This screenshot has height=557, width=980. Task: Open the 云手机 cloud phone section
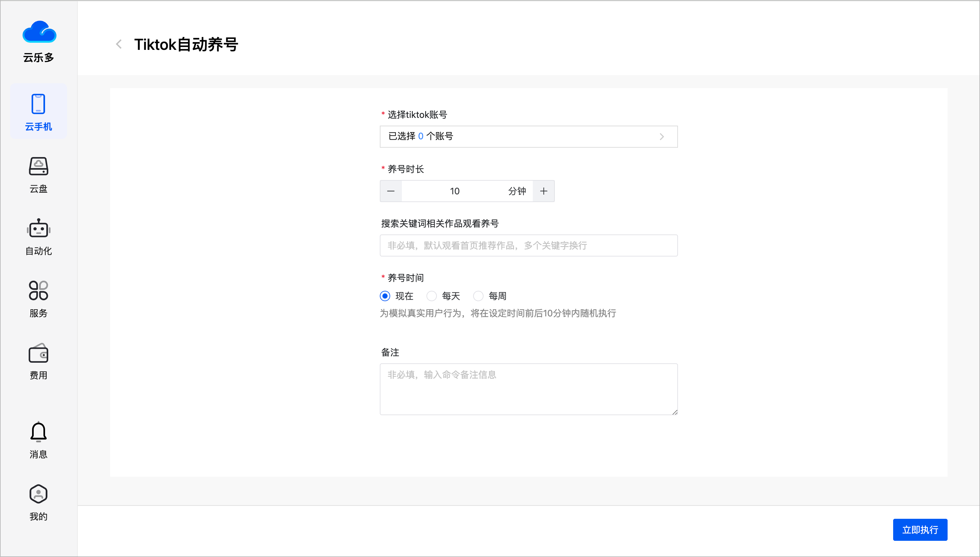point(39,112)
